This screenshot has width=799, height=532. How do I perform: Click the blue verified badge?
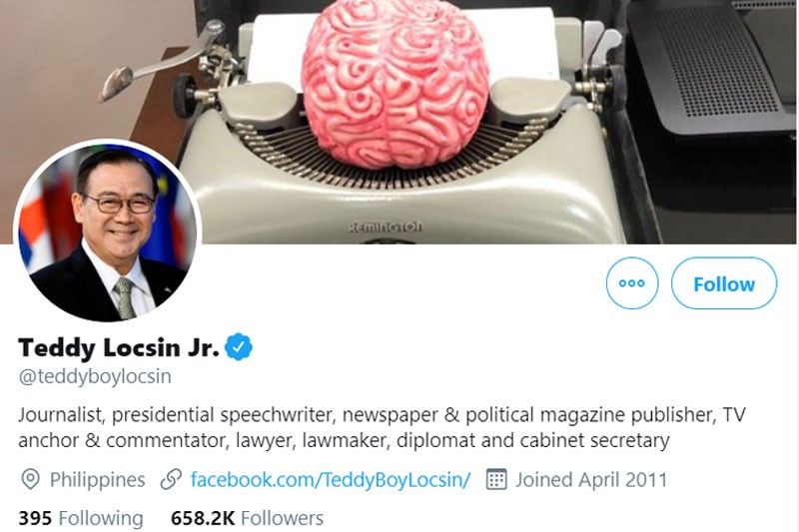click(x=239, y=346)
